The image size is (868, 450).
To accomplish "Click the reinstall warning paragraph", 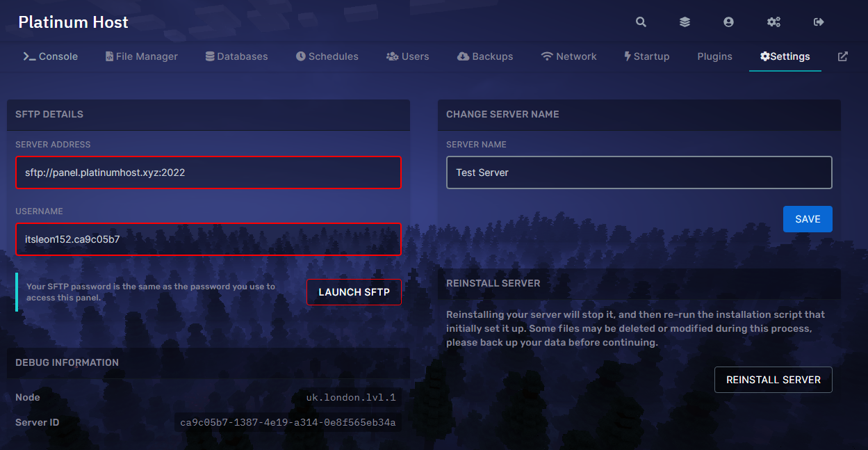I will pos(636,328).
